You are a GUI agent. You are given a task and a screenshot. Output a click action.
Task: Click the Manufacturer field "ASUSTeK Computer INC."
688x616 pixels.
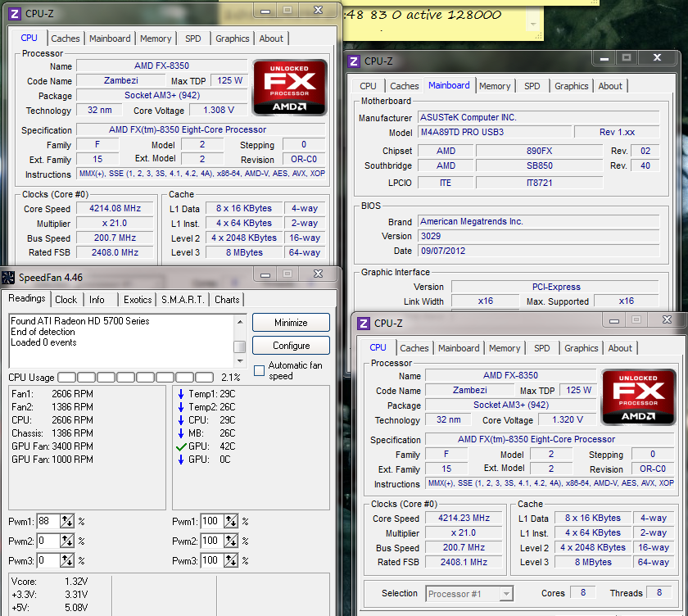point(538,118)
